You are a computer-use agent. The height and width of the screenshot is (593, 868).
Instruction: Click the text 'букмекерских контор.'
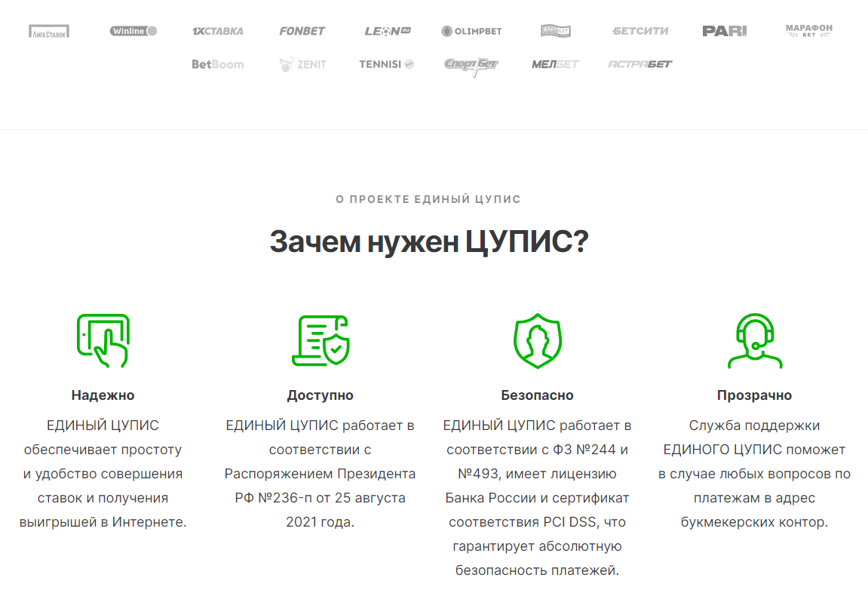pyautogui.click(x=755, y=522)
